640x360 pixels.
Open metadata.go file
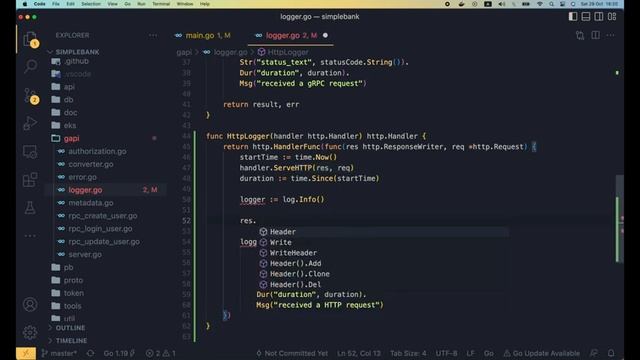[x=91, y=203]
